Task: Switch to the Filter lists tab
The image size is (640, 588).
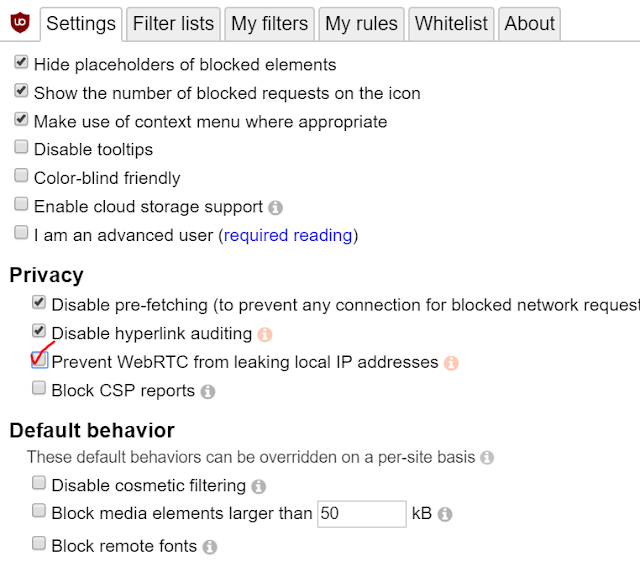Action: (x=173, y=24)
